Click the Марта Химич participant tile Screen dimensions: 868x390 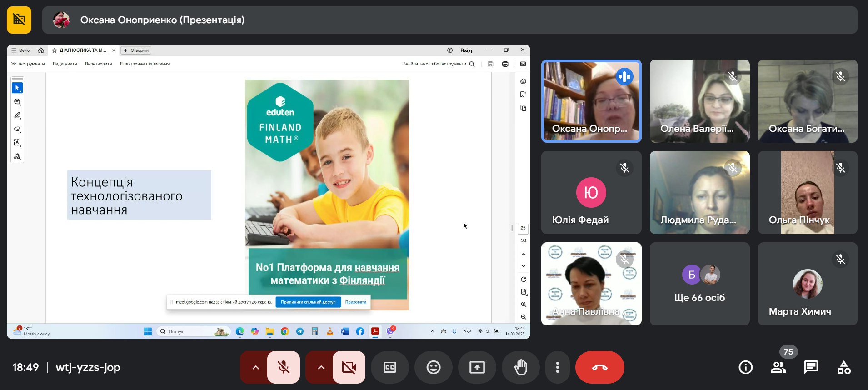(808, 284)
